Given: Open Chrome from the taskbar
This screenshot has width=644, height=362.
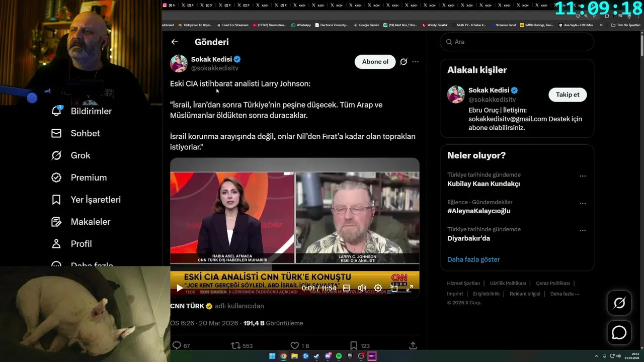Looking at the screenshot, I should point(283,356).
